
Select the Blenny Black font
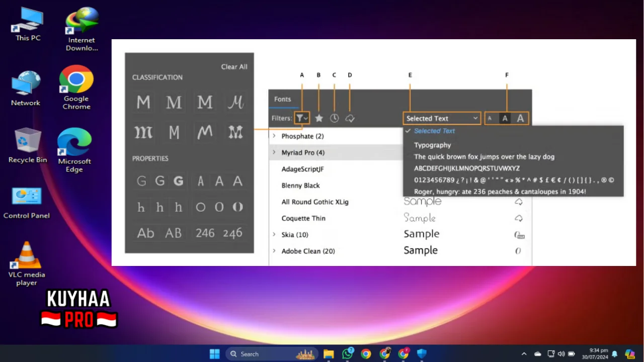(301, 186)
